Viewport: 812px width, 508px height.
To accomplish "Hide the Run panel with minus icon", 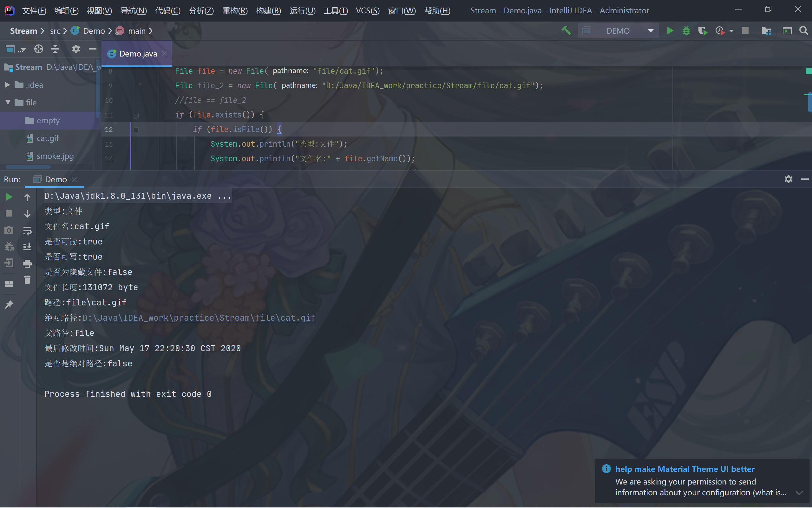I will tap(805, 179).
